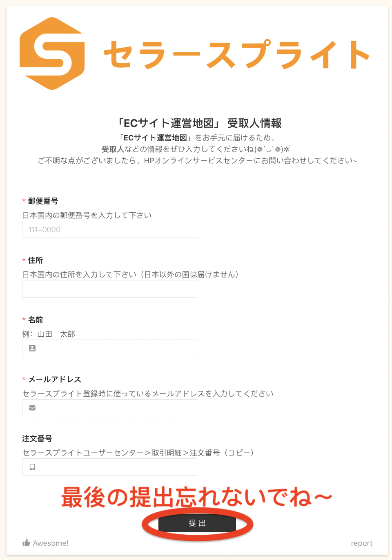The width and height of the screenshot is (392, 560).
Task: Focus the 郵便番号 postal code input
Action: [109, 229]
